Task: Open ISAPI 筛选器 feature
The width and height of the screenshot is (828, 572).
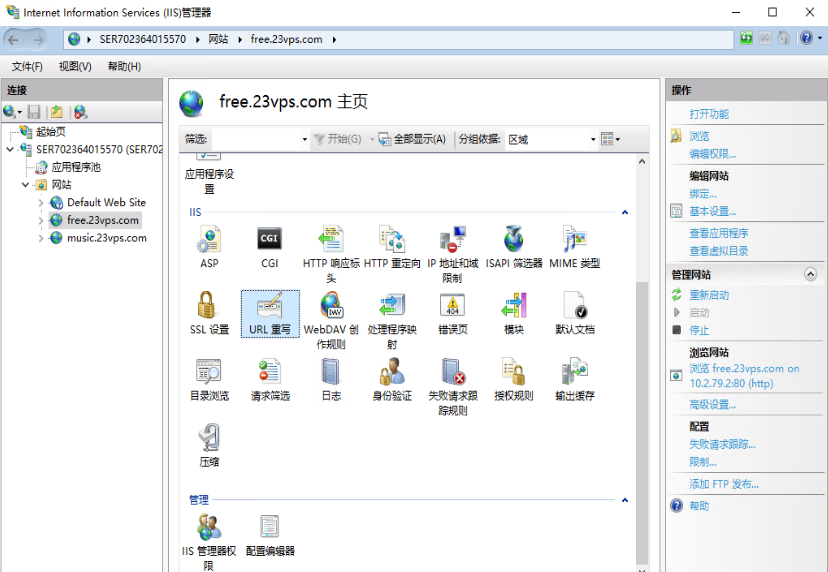Action: 514,247
